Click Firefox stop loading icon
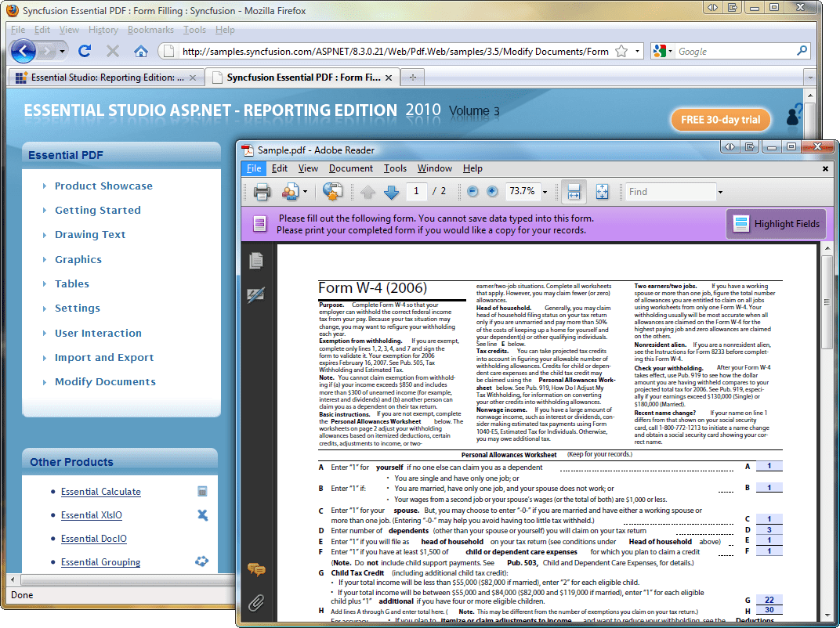The image size is (840, 628). coord(113,51)
